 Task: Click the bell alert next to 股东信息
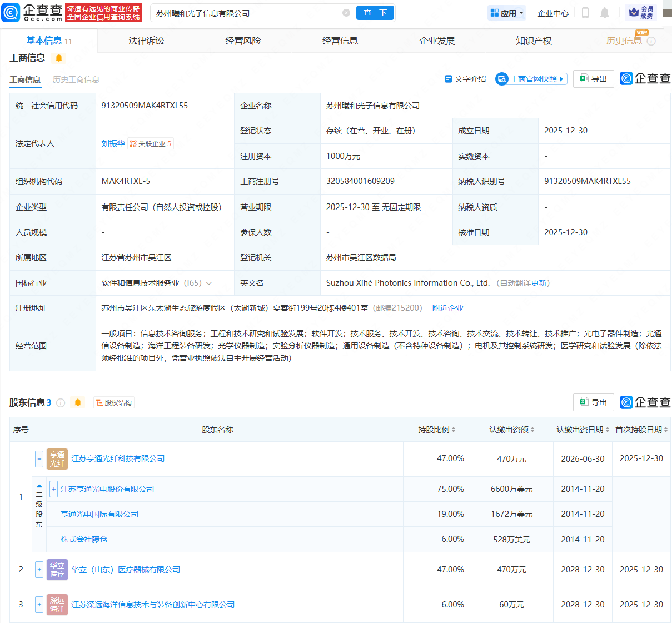tap(78, 402)
